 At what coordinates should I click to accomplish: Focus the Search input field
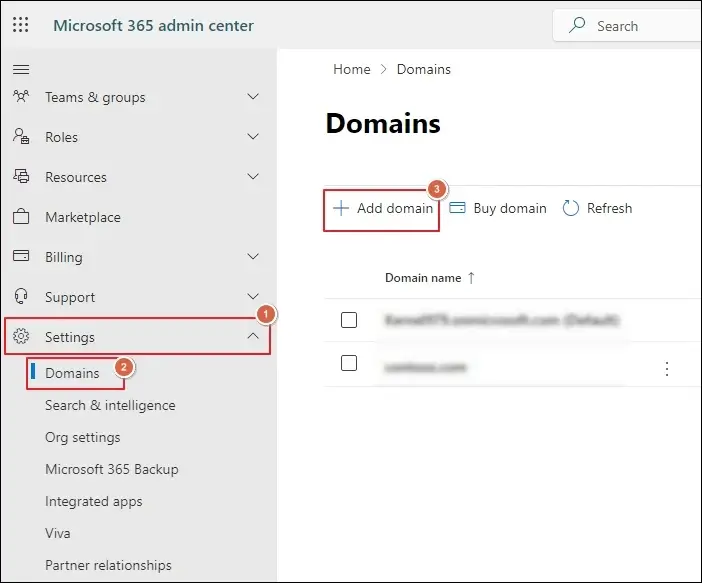click(x=628, y=26)
